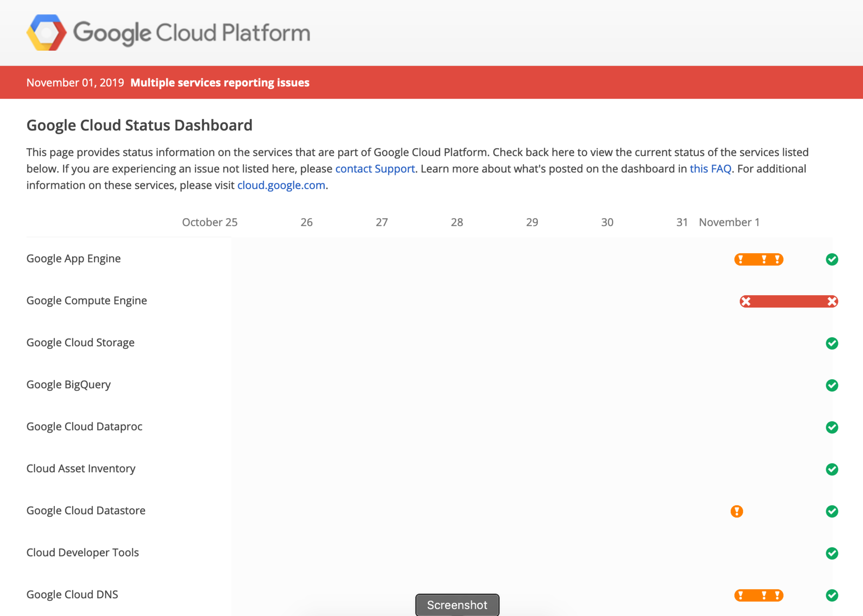Click the green checkmark for Google Cloud Datastore

tap(832, 511)
